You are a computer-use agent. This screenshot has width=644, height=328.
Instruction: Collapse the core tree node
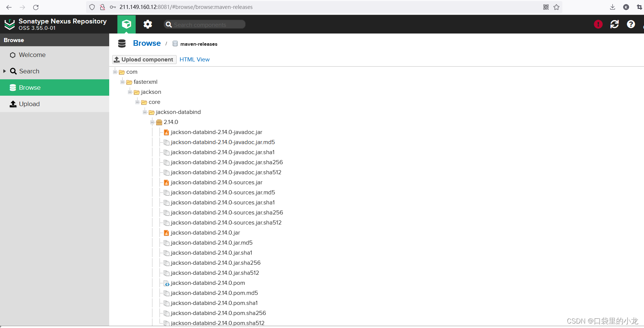coord(138,102)
